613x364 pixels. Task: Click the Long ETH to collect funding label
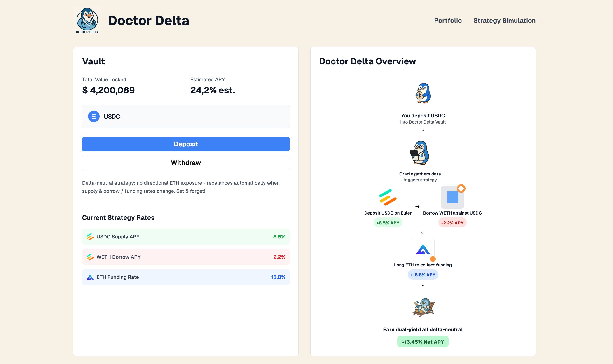pyautogui.click(x=423, y=265)
